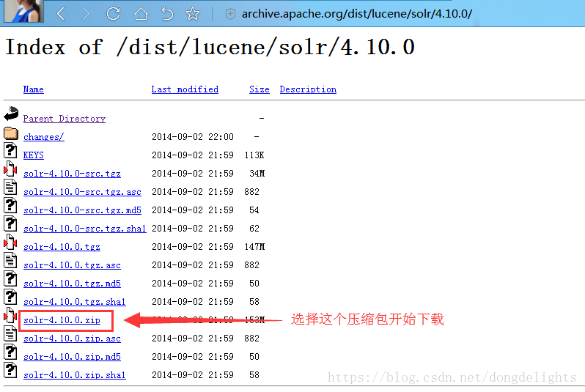Click the compressed icon beside solr-4.10.0.zip
Viewport: 585px width, 392px height.
click(10, 315)
